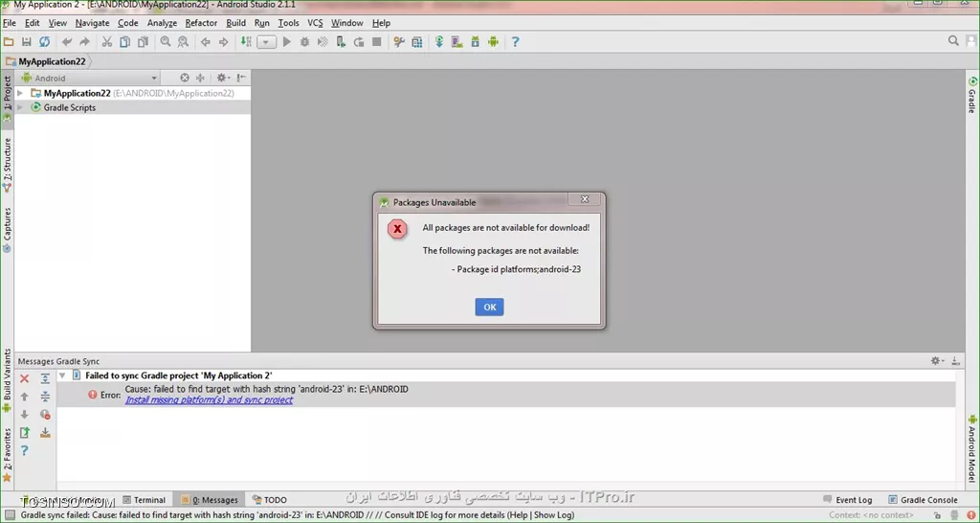The height and width of the screenshot is (523, 980).
Task: Collapse the Failed to sync Gradle node
Action: (62, 376)
